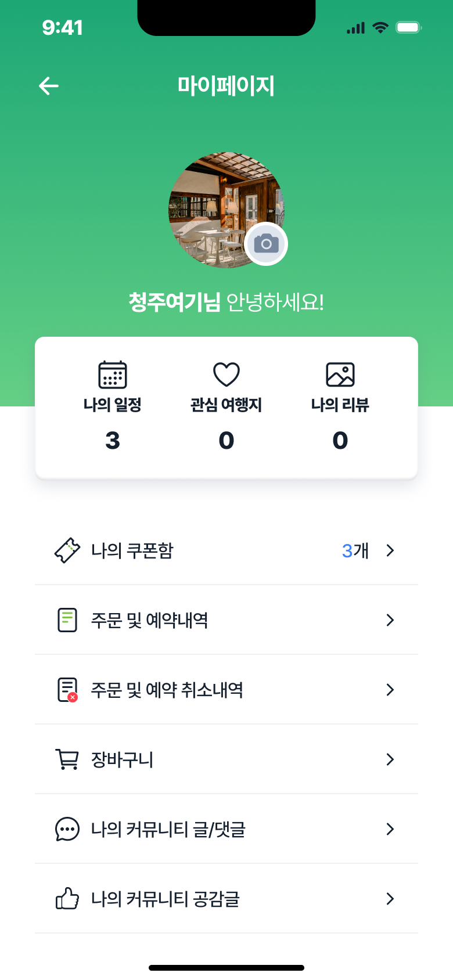Tap the order receipt document icon

click(67, 620)
